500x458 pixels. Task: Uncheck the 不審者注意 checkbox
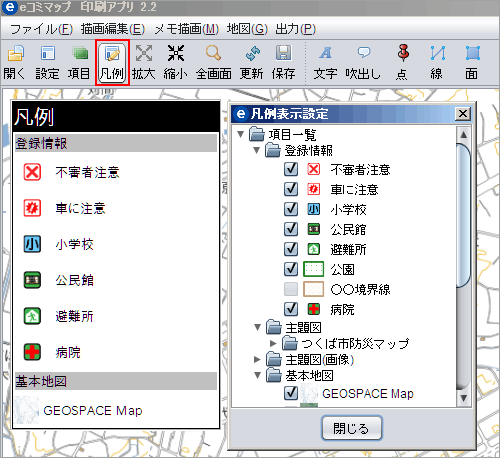point(291,169)
